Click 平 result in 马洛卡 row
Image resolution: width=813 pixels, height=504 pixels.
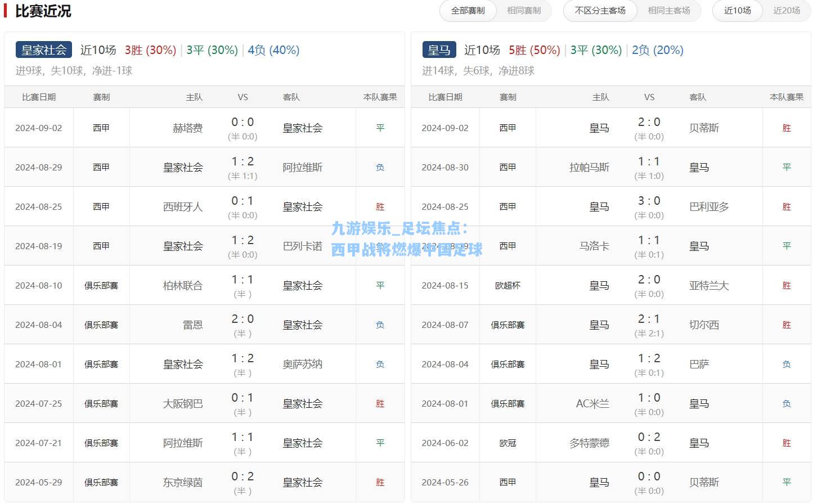coord(787,246)
